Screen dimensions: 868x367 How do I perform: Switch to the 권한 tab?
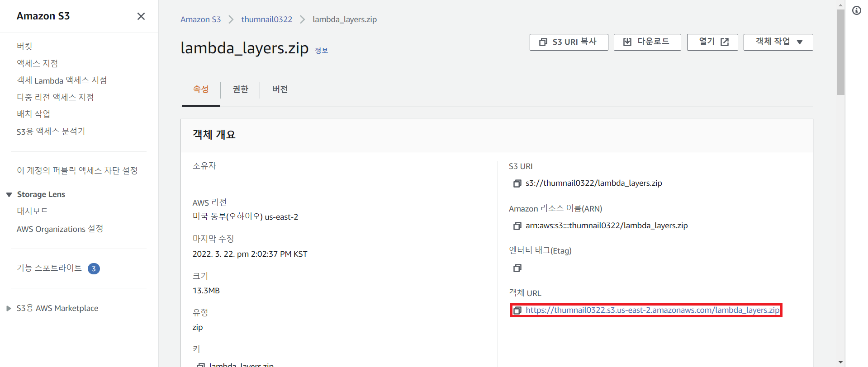tap(240, 89)
